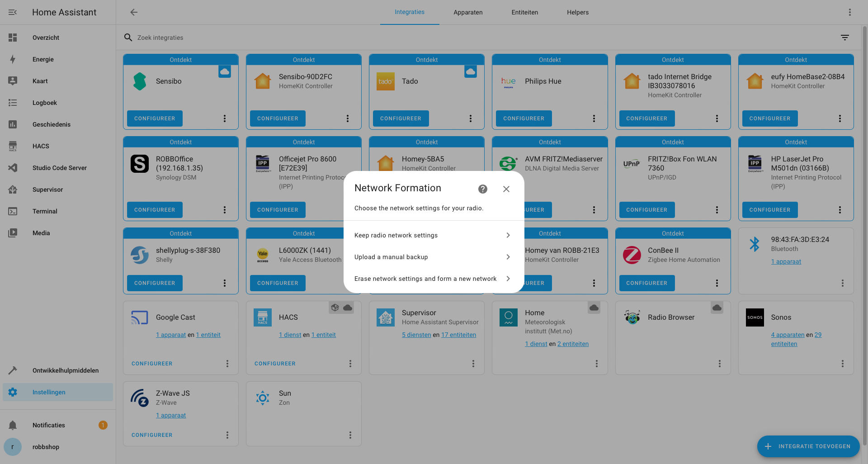Close the Network Formation dialog
Screen dimensions: 868x464
[506, 189]
